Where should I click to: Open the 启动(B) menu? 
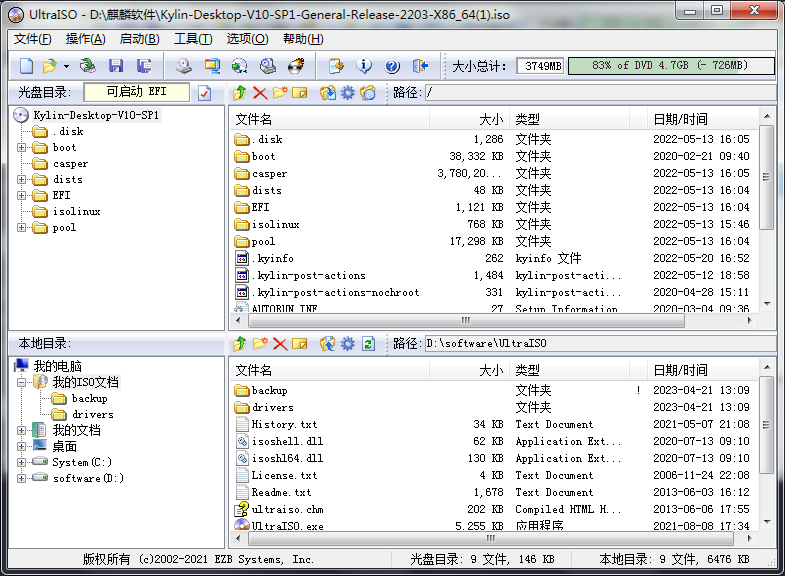point(139,39)
